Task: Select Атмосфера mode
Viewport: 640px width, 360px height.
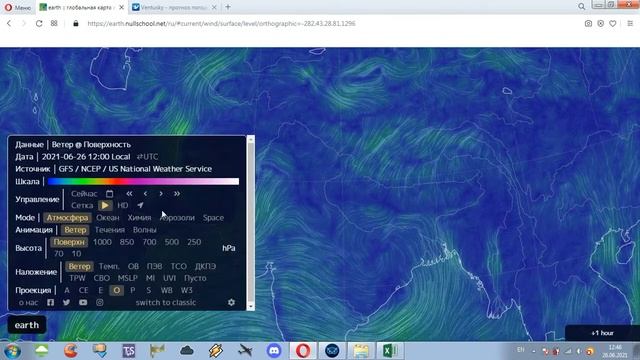Action: coord(67,218)
